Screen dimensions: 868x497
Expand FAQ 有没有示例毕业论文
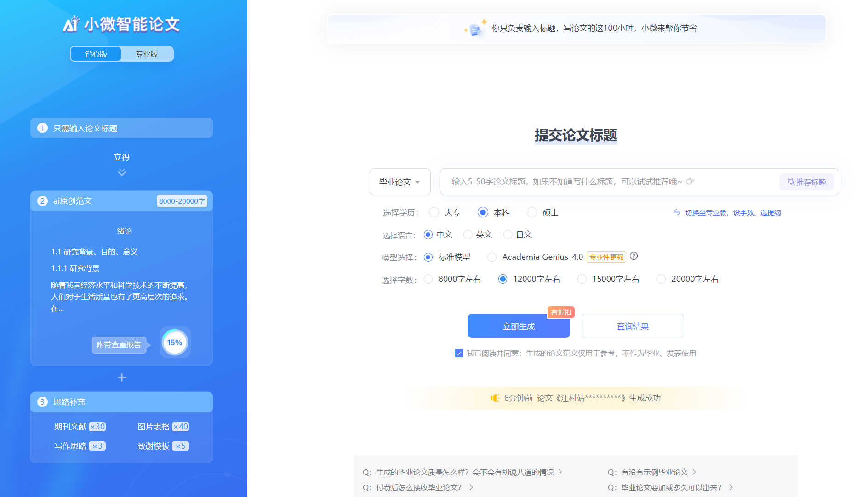(x=652, y=472)
